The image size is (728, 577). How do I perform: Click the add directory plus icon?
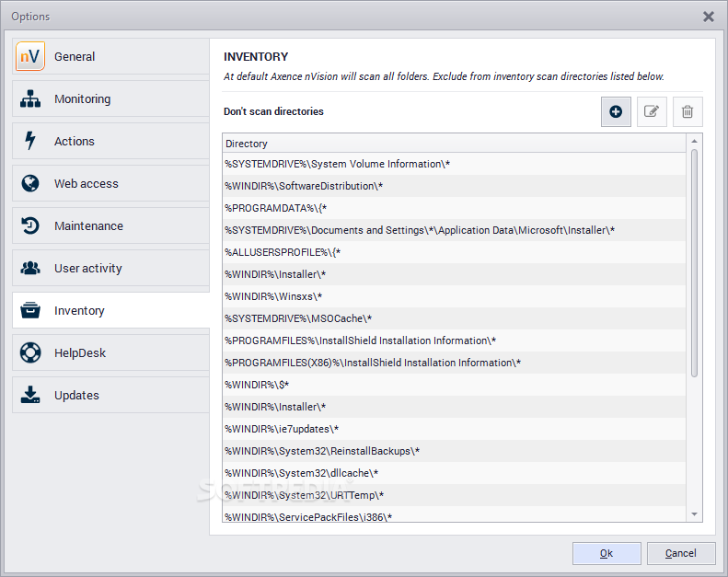tap(616, 111)
